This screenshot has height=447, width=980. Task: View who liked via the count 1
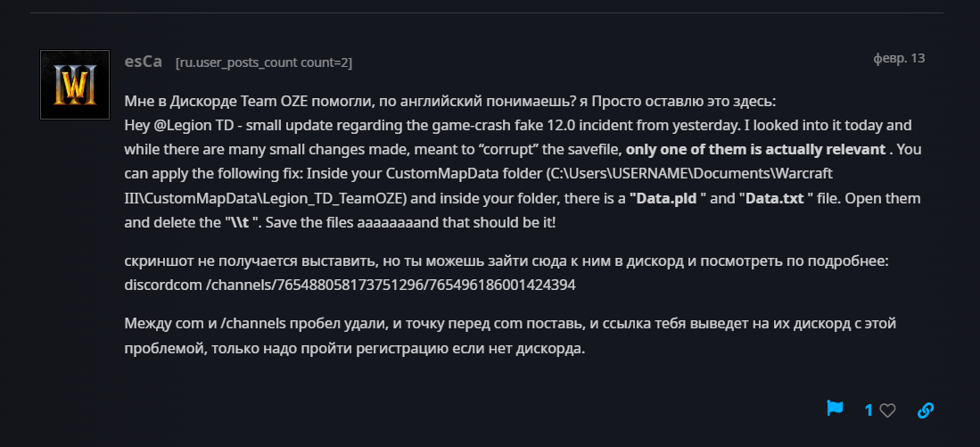[869, 410]
